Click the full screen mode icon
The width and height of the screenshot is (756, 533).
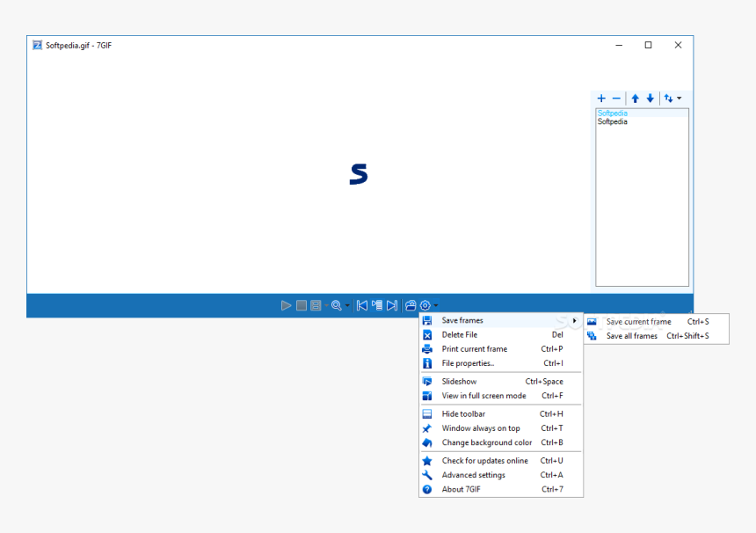[427, 396]
